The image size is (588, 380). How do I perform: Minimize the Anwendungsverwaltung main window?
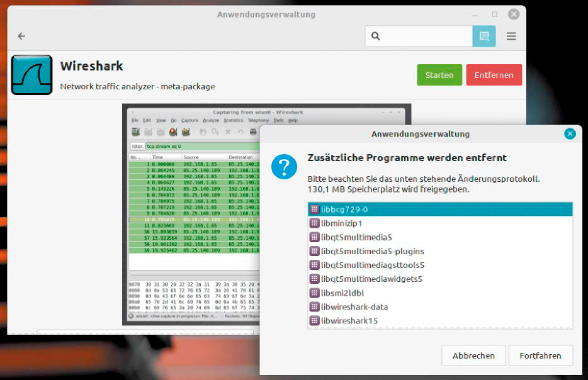coord(475,15)
